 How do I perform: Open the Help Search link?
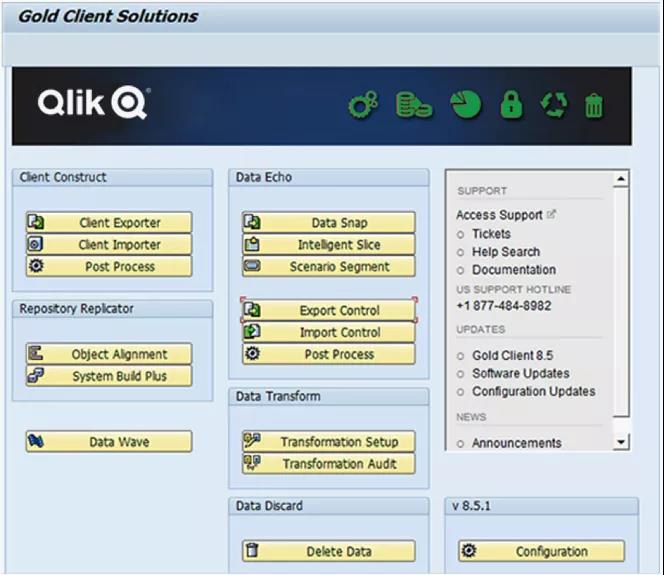click(506, 252)
